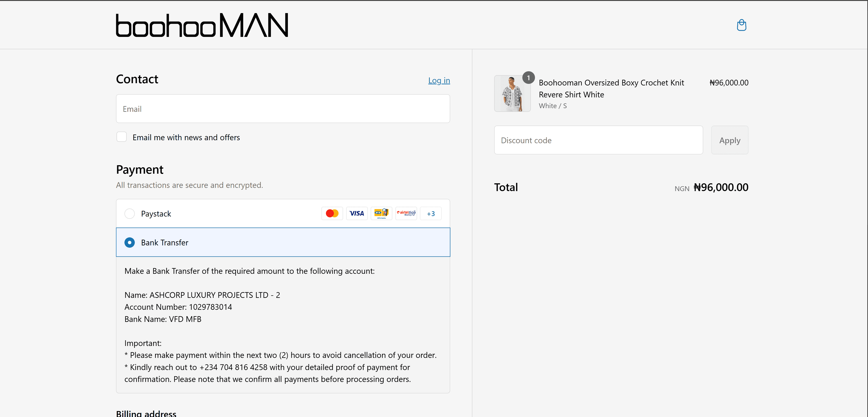Image resolution: width=868 pixels, height=417 pixels.
Task: Click the Bank Transfer option label
Action: pyautogui.click(x=164, y=242)
